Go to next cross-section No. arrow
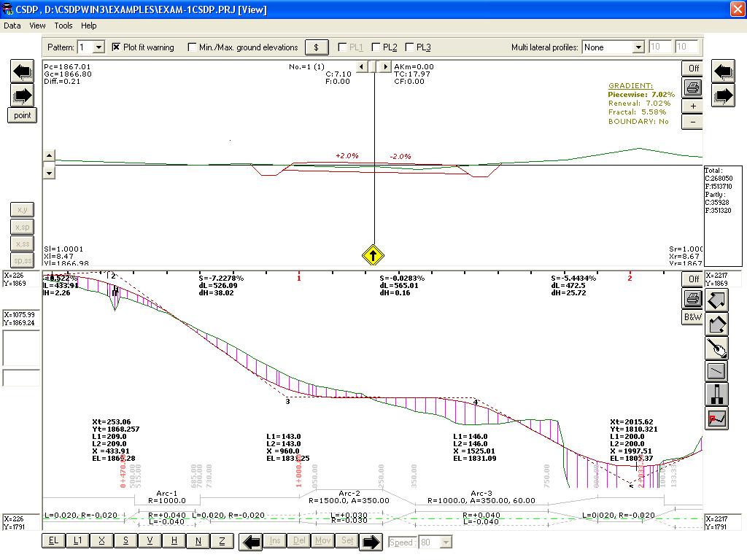The height and width of the screenshot is (560, 747). (x=385, y=66)
